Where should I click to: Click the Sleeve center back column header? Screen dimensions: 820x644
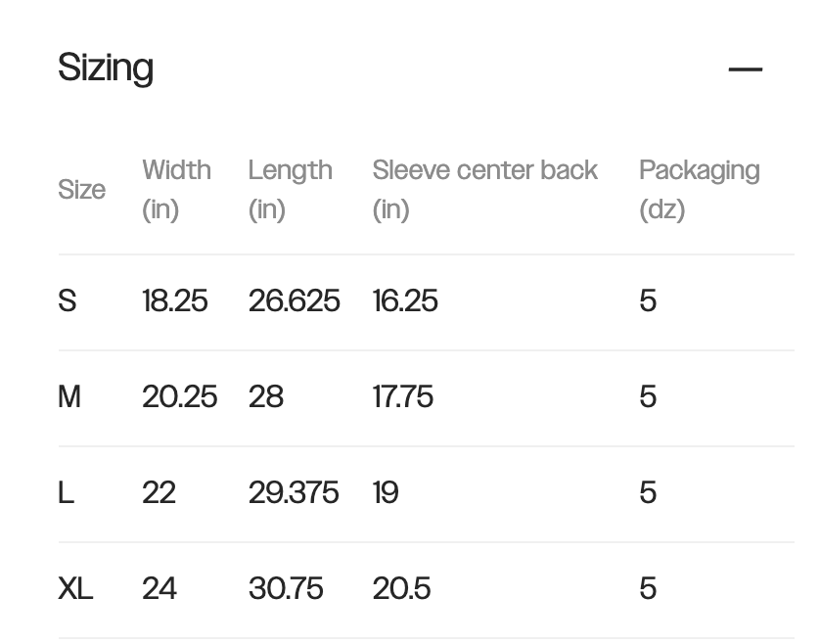tap(484, 189)
